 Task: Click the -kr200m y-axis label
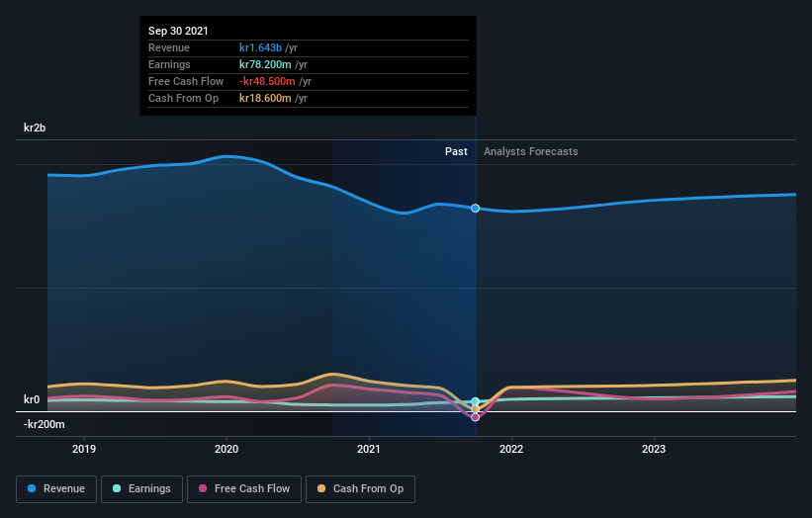45,424
